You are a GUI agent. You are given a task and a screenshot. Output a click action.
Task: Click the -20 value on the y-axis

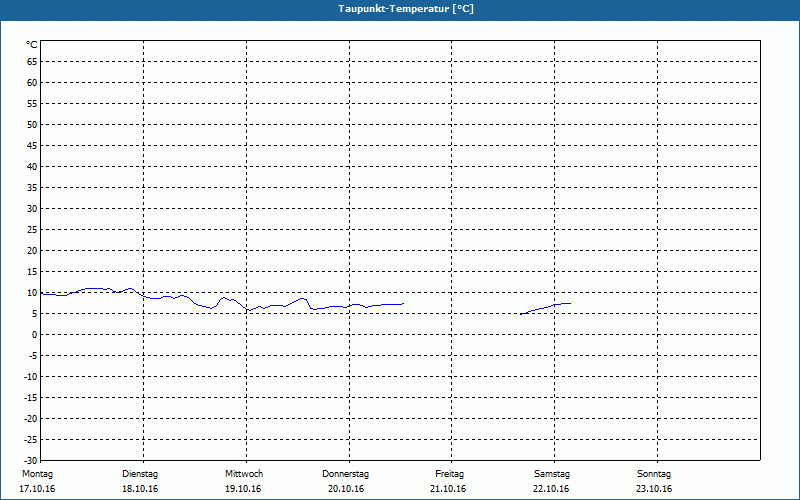point(30,418)
